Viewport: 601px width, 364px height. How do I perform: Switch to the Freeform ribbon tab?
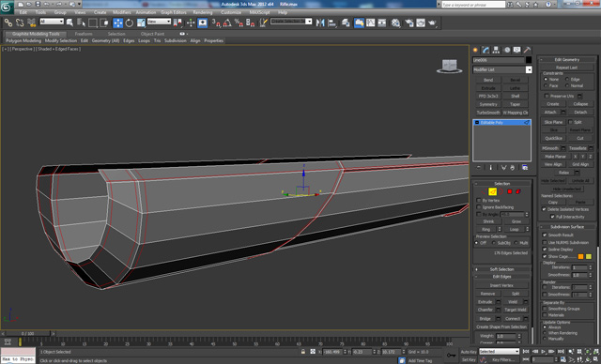point(84,34)
